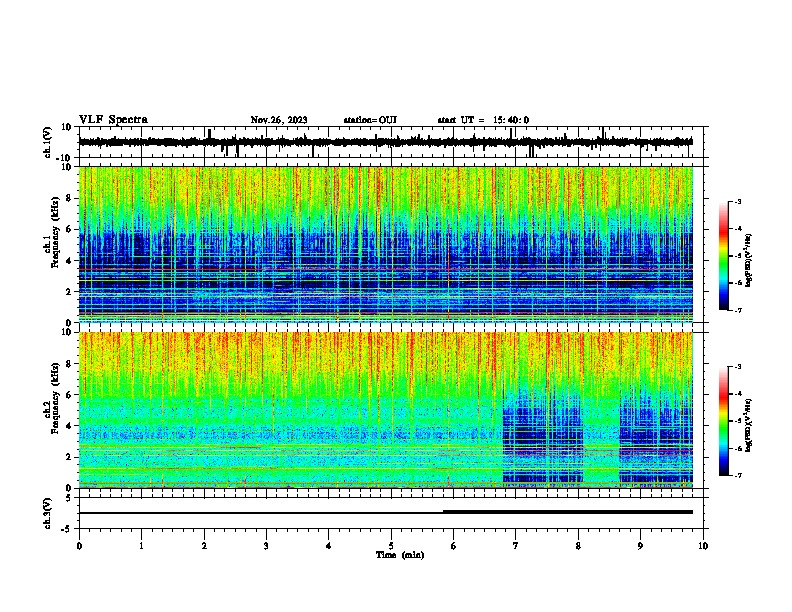Click the time axis tick '4'
This screenshot has width=792, height=612.
tap(329, 546)
